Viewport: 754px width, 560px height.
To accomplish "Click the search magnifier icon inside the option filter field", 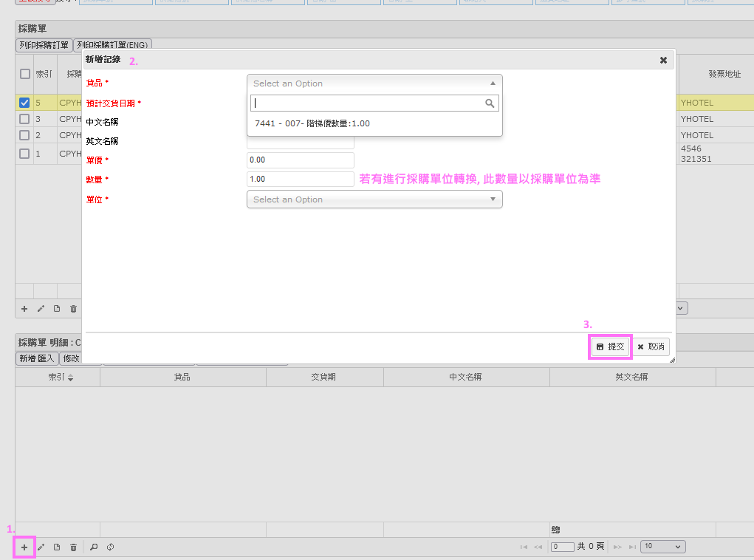I will [x=490, y=103].
